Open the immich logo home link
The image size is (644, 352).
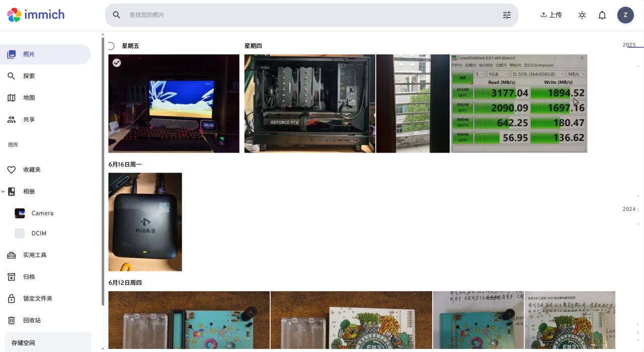(36, 15)
